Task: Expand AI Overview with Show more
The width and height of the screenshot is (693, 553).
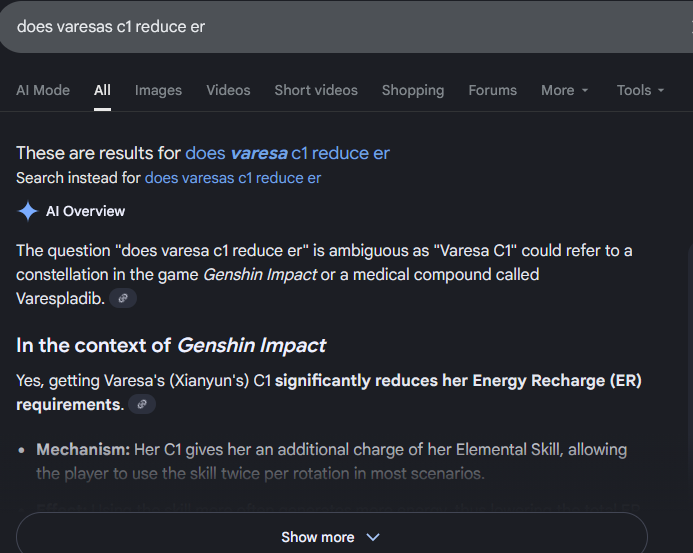Action: 331,537
